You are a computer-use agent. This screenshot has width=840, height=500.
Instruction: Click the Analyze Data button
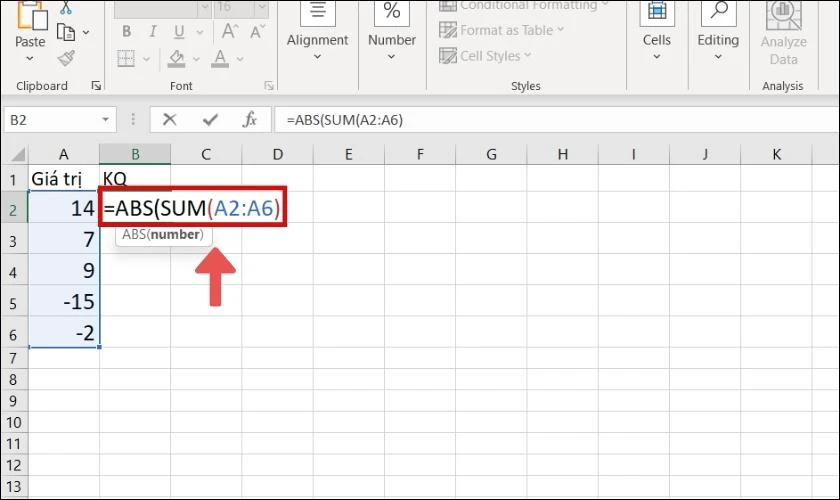pos(783,34)
